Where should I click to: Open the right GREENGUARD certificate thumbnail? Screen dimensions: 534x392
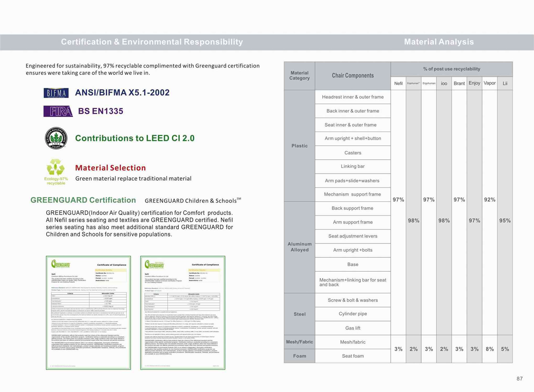183,313
